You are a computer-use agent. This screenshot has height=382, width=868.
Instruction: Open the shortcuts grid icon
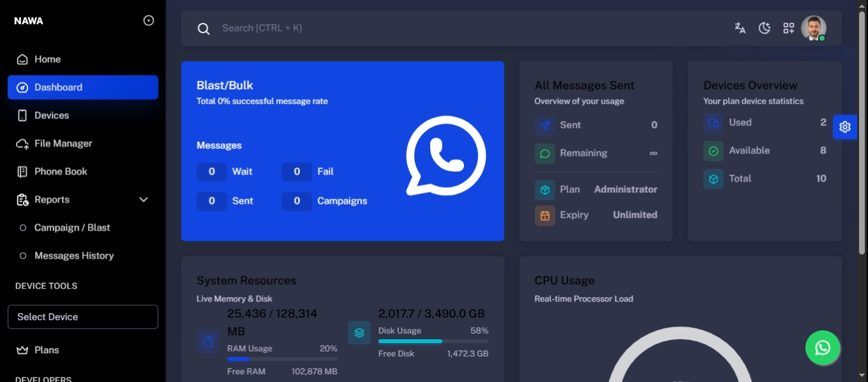point(789,28)
